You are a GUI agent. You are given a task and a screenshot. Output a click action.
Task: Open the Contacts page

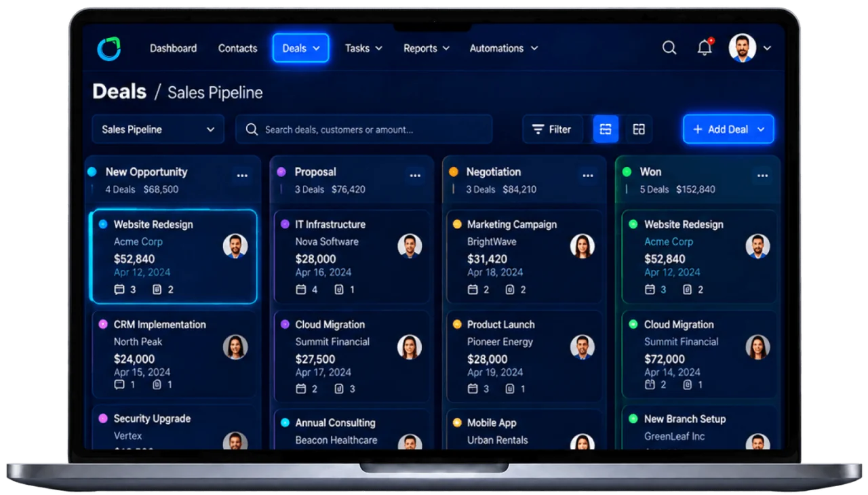click(237, 48)
